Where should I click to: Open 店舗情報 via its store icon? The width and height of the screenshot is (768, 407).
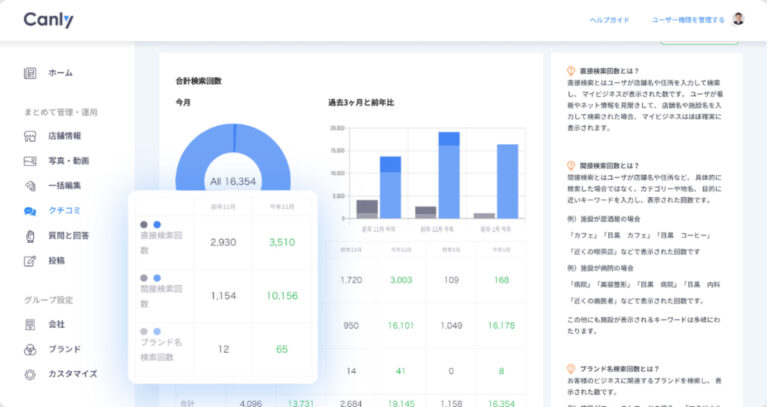point(30,136)
